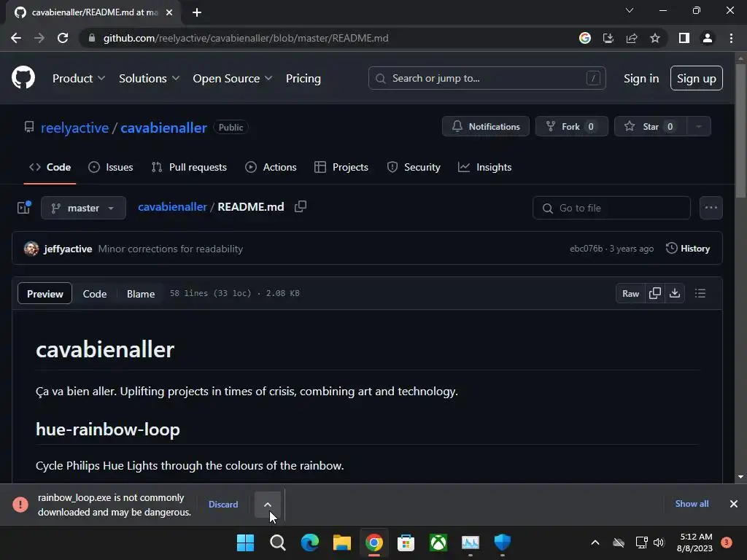
Task: Bookmark this page with star icon
Action: pos(655,38)
